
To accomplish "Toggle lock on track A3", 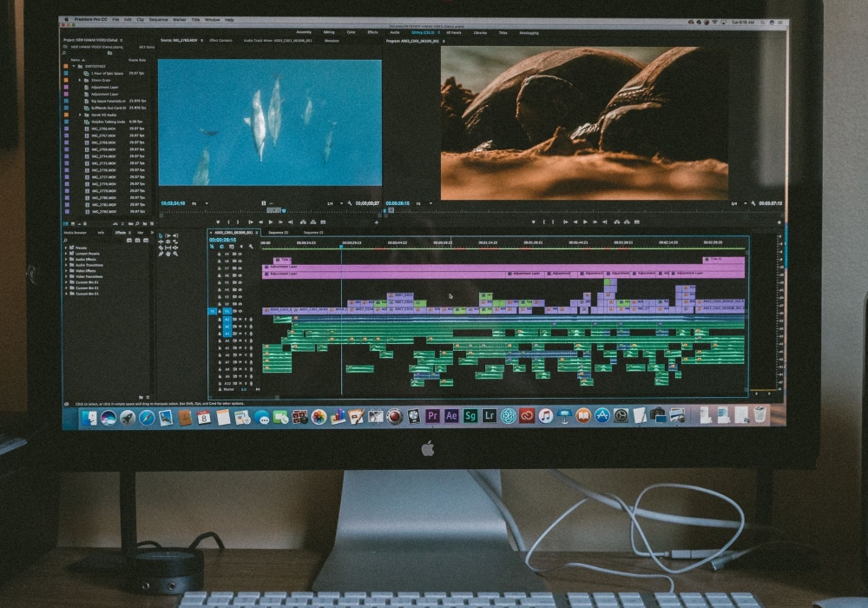I will point(220,334).
